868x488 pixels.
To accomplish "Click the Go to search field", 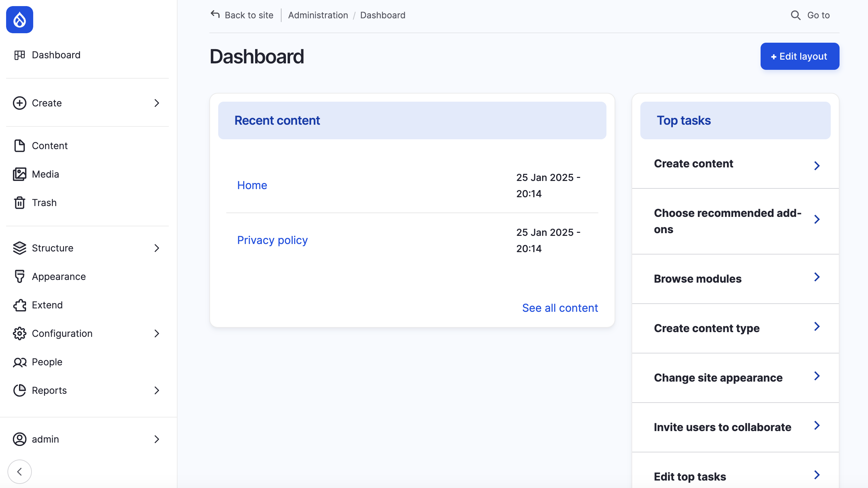I will [810, 15].
